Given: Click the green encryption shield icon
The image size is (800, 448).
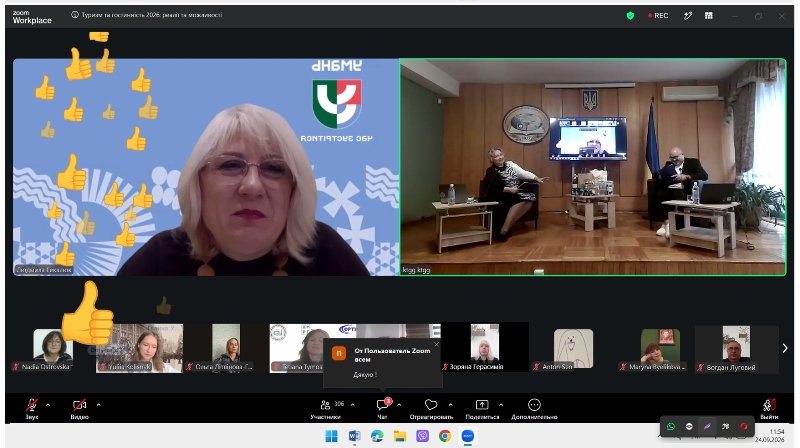Looking at the screenshot, I should pyautogui.click(x=630, y=16).
